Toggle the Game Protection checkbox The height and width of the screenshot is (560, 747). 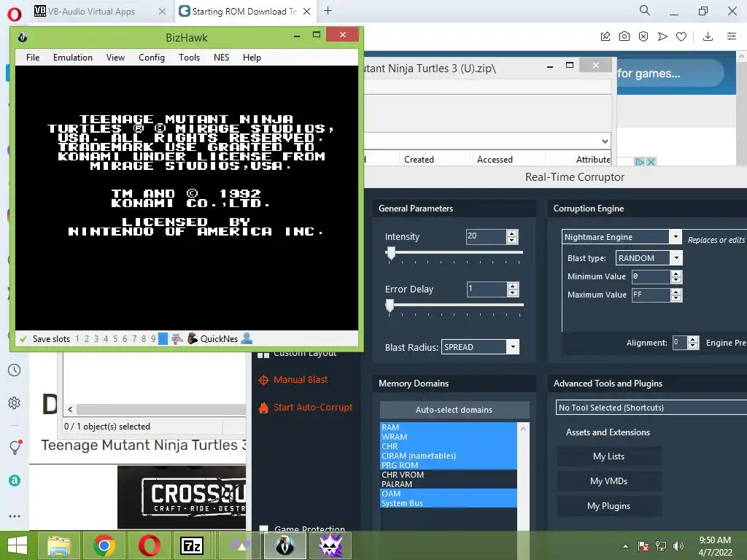point(263,529)
